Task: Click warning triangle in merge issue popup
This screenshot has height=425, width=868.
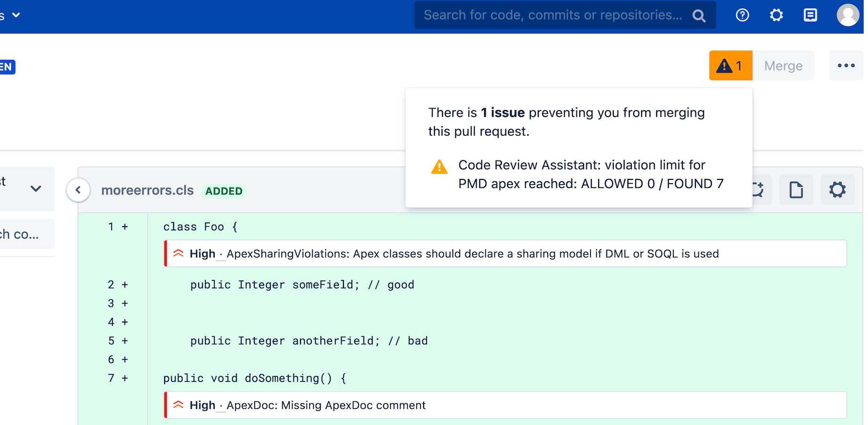Action: point(439,167)
